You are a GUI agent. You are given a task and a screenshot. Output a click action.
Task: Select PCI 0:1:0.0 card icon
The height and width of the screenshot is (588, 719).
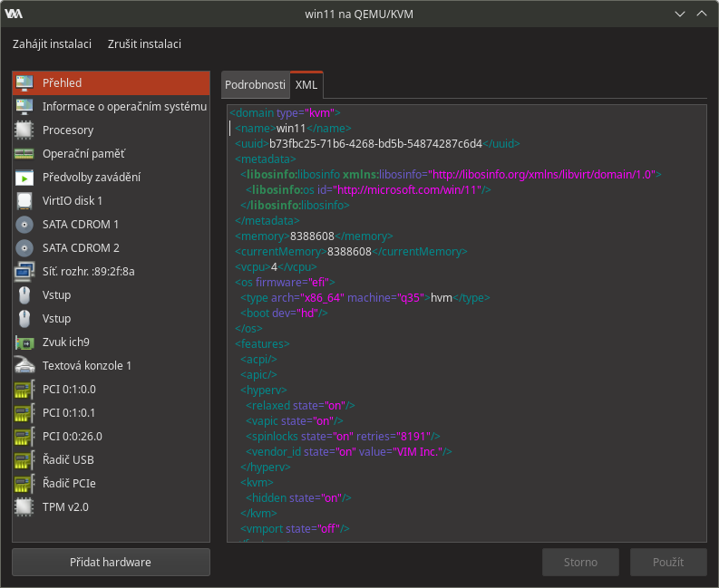(x=24, y=389)
